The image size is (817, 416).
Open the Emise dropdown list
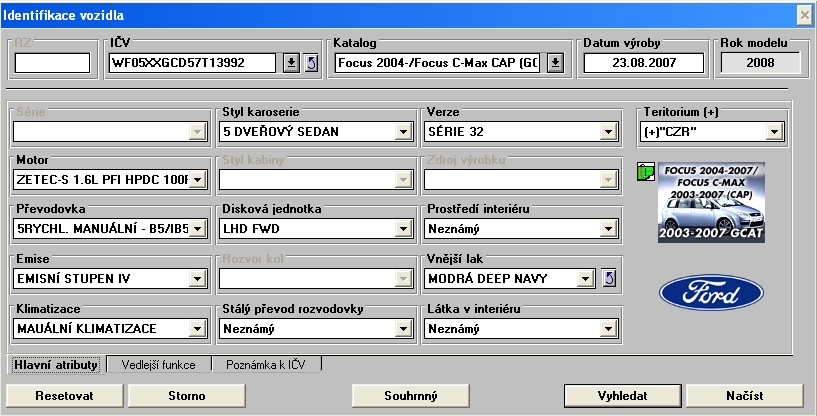click(197, 278)
